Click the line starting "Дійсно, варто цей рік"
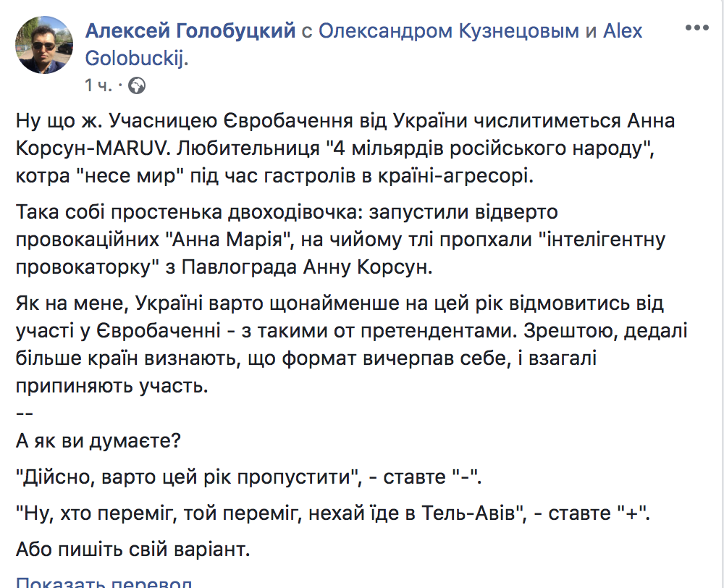This screenshot has height=588, width=724. pos(248,480)
